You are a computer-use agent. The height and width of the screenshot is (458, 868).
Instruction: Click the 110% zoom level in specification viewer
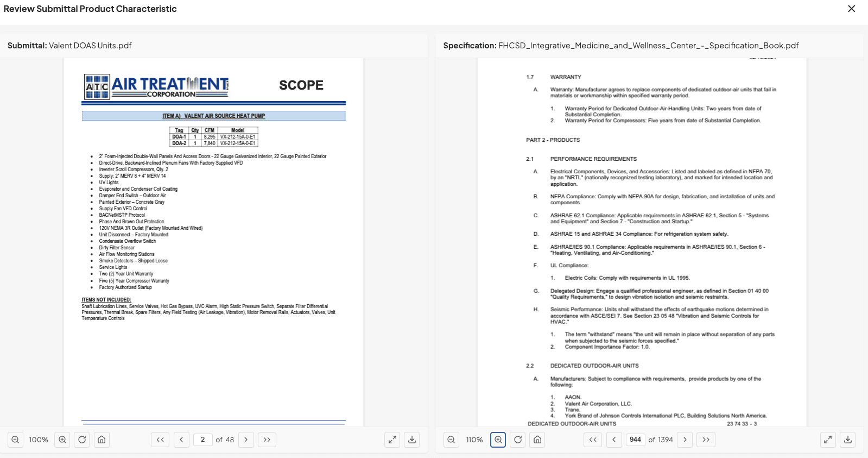[474, 440]
